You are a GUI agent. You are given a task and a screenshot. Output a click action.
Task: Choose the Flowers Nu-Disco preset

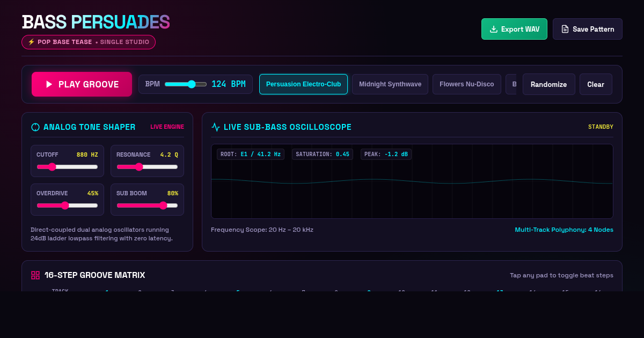pyautogui.click(x=467, y=84)
